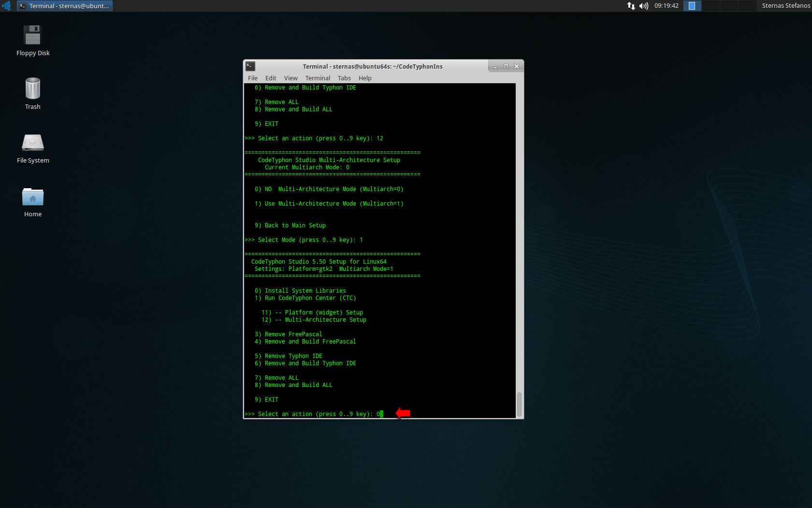Click '>>> Select Mode (press 0..9 key): 1' line
The image size is (812, 508).
pos(304,240)
